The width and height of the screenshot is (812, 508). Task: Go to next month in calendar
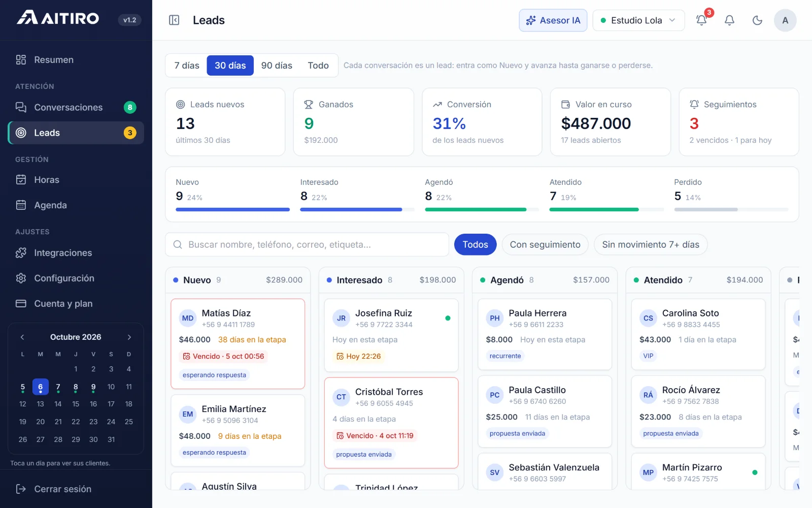click(129, 337)
